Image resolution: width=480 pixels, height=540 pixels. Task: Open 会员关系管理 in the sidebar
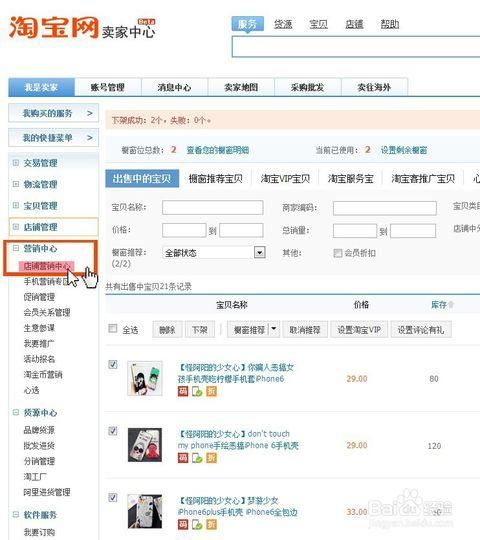click(x=47, y=312)
